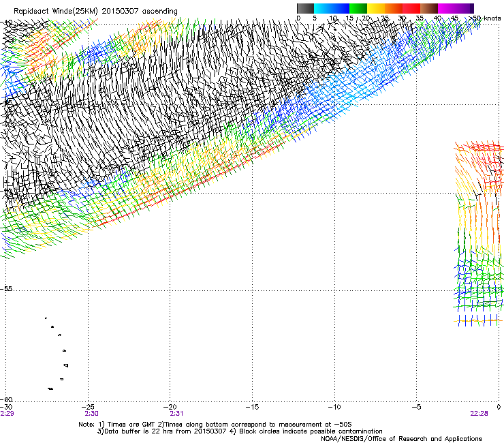Select the brown 35-40 knots legend segment
Screen dimensions: 504x443
pyautogui.click(x=429, y=8)
